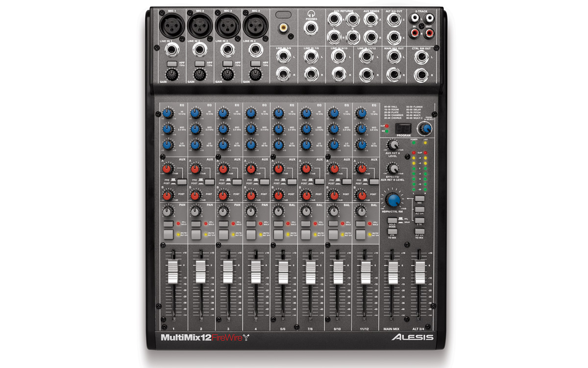Mute channel 3 with MUTE/ALT 3/4

(223, 235)
